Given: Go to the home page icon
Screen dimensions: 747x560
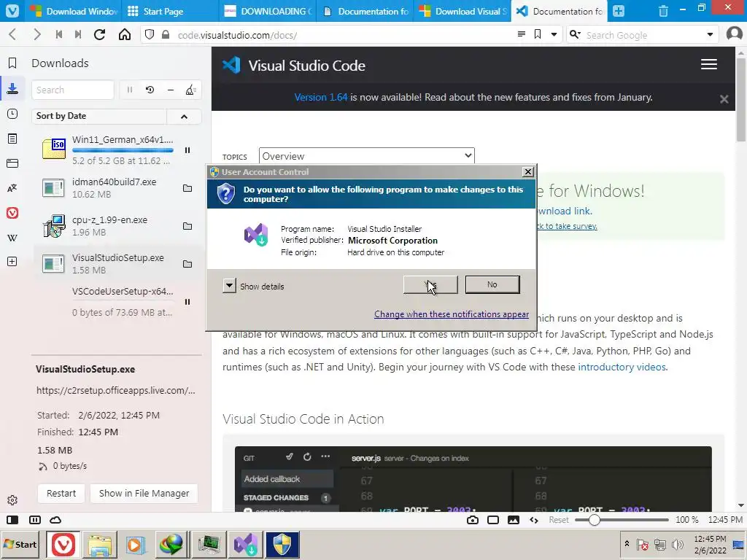Looking at the screenshot, I should click(x=124, y=34).
